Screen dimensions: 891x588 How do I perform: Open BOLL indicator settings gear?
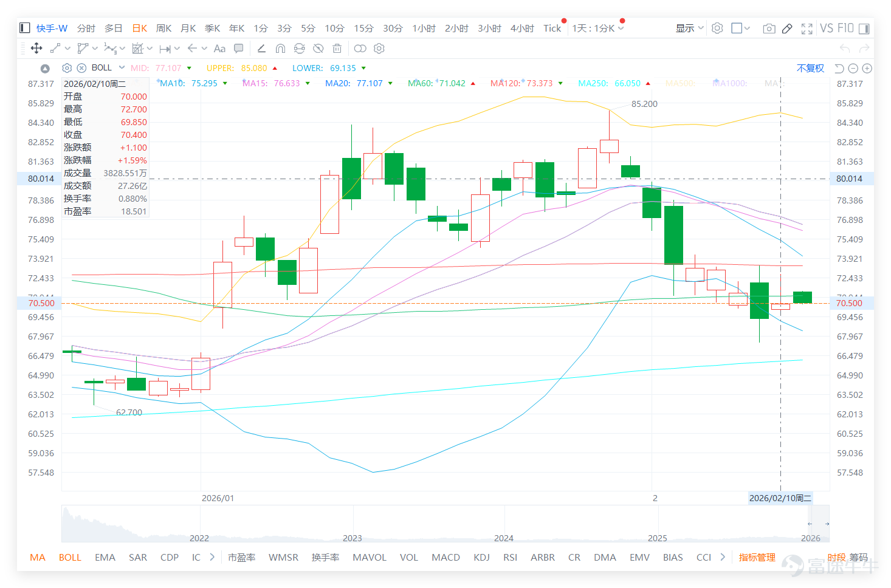[67, 68]
